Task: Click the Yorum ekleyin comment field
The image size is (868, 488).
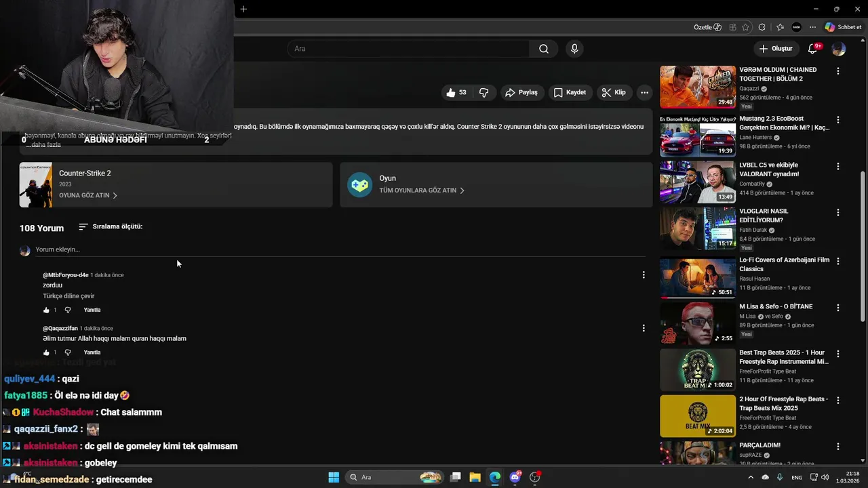Action: [340, 249]
